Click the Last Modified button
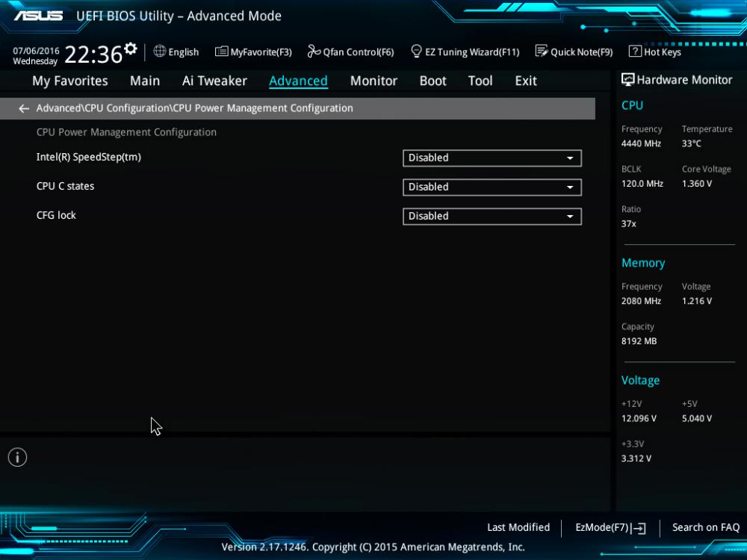 pos(518,527)
